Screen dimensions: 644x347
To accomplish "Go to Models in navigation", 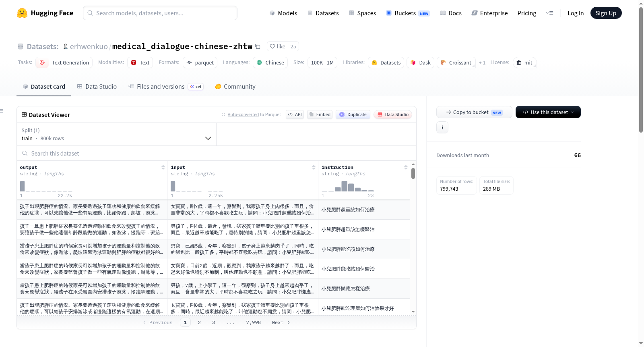I will tap(283, 13).
